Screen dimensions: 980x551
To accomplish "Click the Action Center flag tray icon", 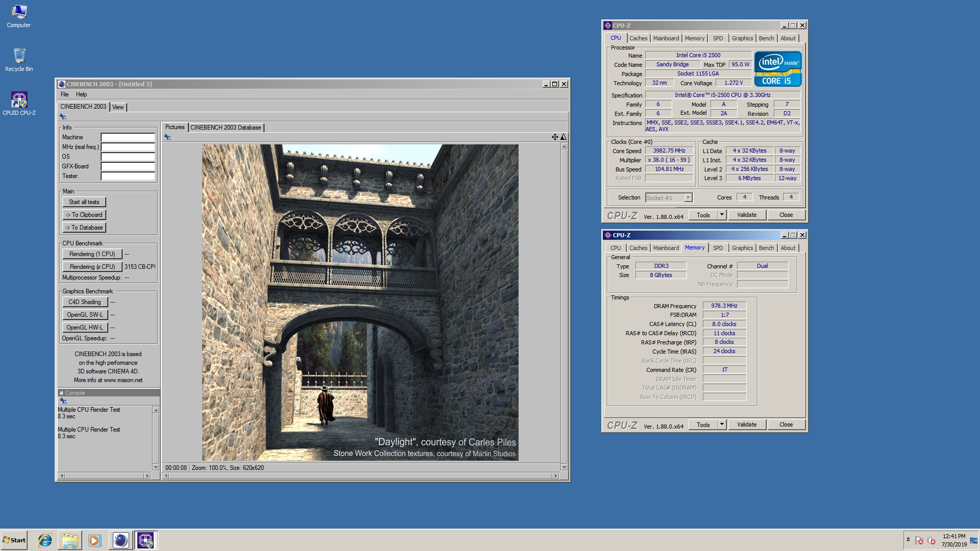I will pos(919,540).
